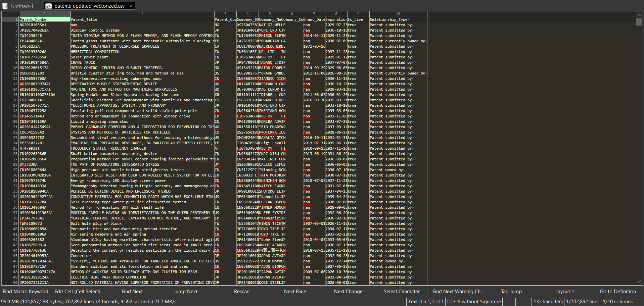The height and width of the screenshot is (306, 644).
Task: Click the 1/10 columns status entry
Action: tap(617, 302)
